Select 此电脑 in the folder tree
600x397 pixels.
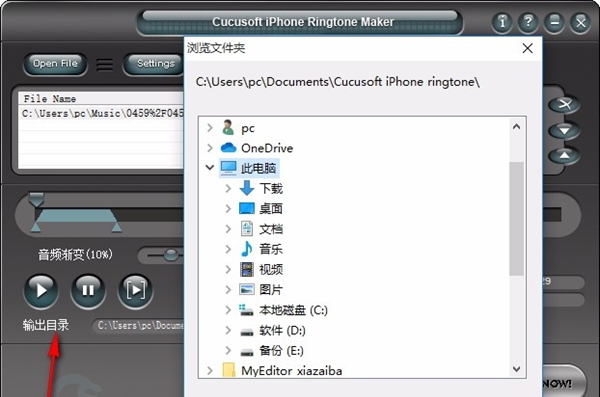(249, 168)
